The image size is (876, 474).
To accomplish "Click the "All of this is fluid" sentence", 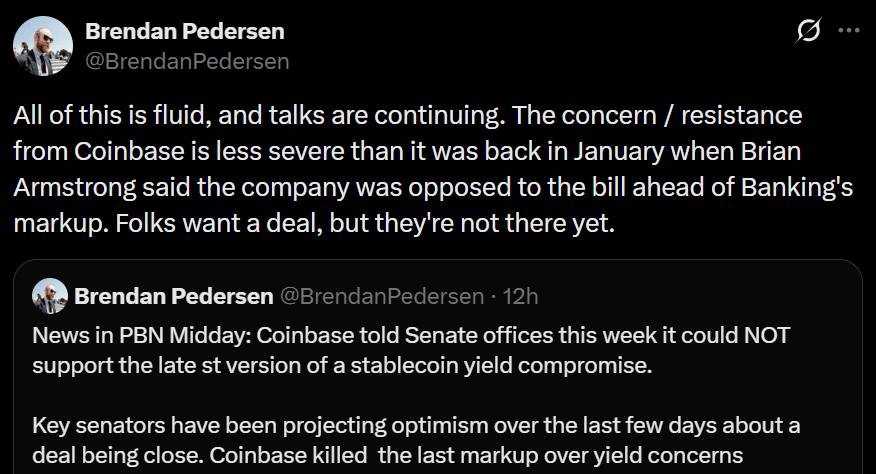I will [112, 115].
